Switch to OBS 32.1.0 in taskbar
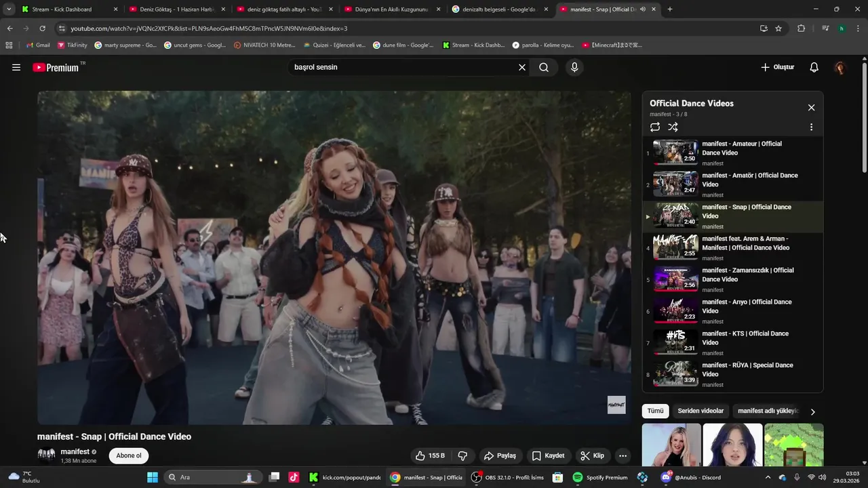Image resolution: width=868 pixels, height=488 pixels. 507,477
